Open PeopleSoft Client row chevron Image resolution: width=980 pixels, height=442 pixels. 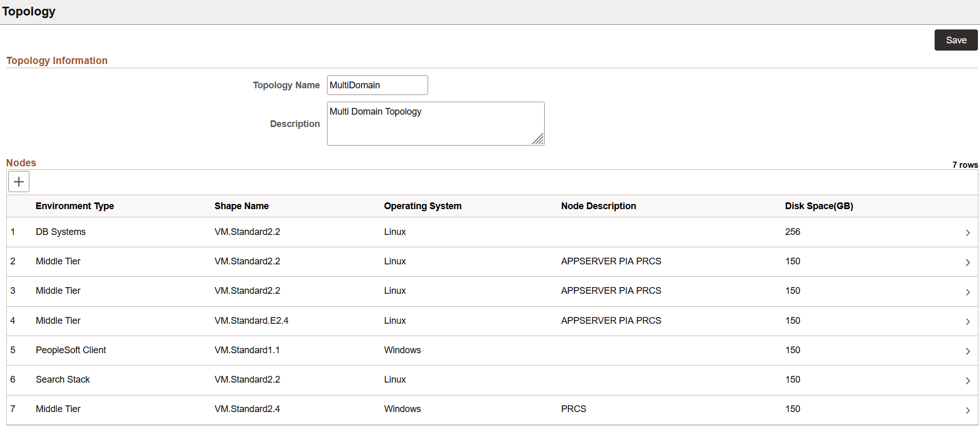coord(968,351)
